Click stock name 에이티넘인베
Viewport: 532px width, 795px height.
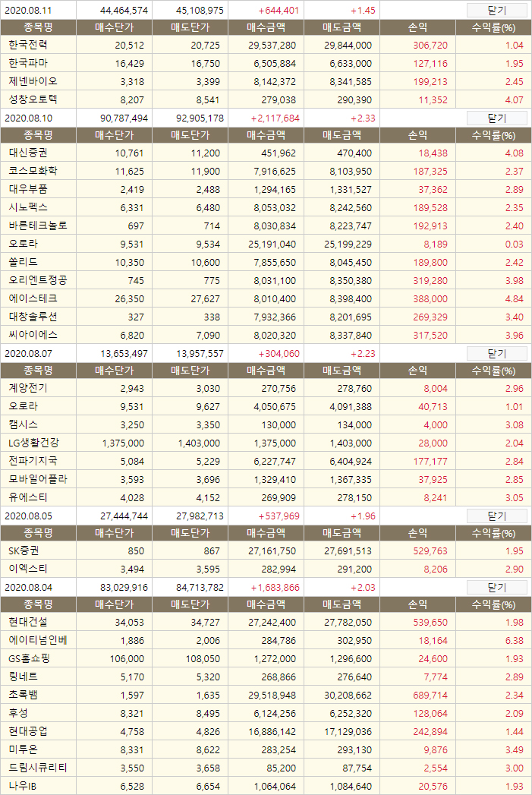click(38, 641)
